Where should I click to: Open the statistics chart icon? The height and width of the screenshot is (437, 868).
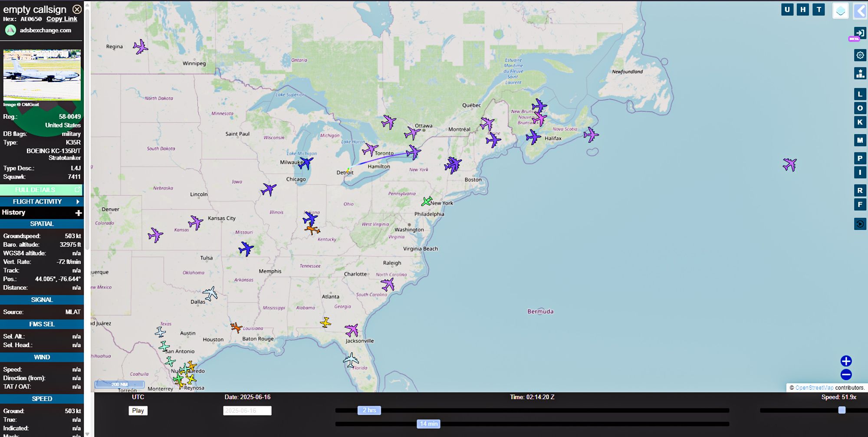coord(860,73)
